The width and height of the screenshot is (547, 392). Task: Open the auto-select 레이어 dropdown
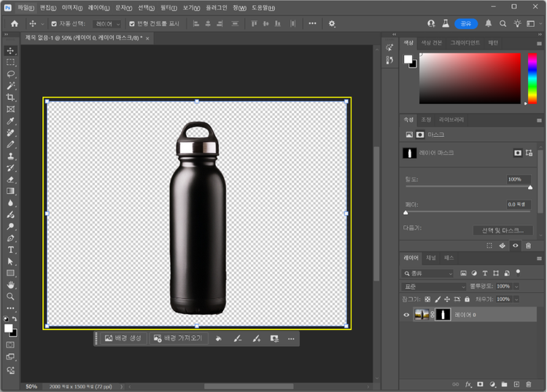coord(107,23)
